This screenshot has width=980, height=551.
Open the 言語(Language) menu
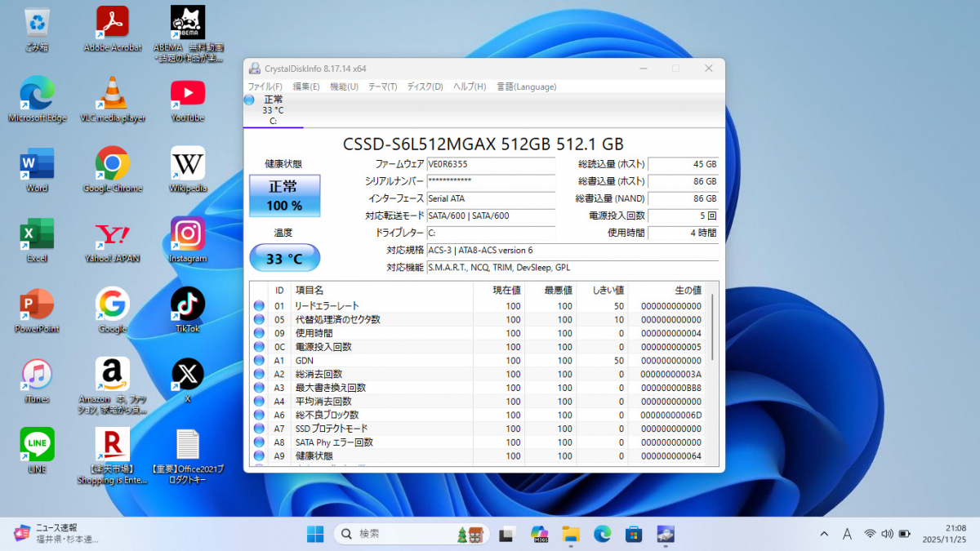point(526,87)
